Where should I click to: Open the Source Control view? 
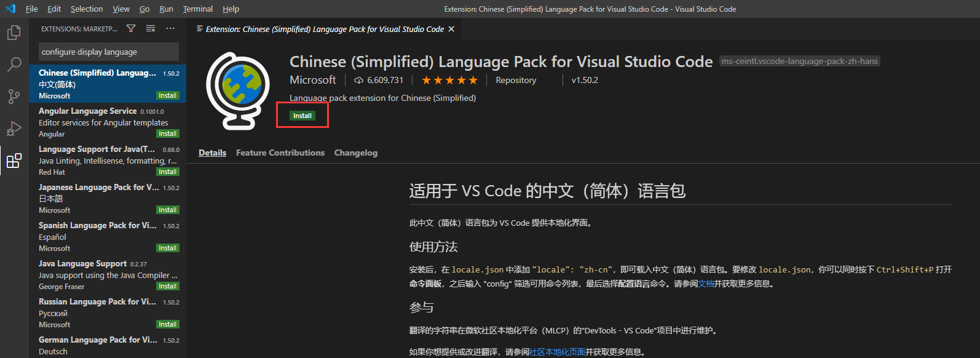coord(14,97)
